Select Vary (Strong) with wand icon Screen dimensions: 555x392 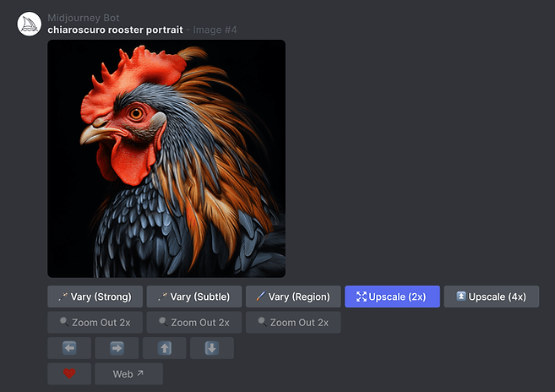[x=95, y=297]
